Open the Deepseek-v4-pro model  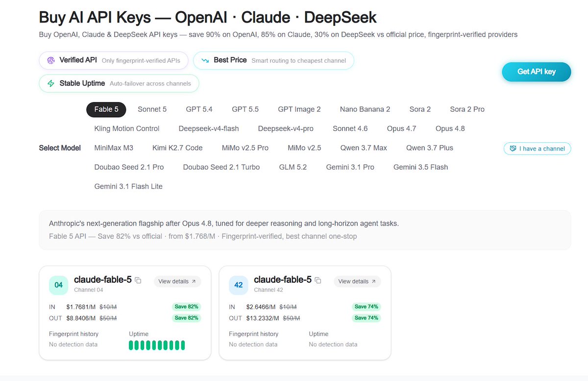coord(286,128)
